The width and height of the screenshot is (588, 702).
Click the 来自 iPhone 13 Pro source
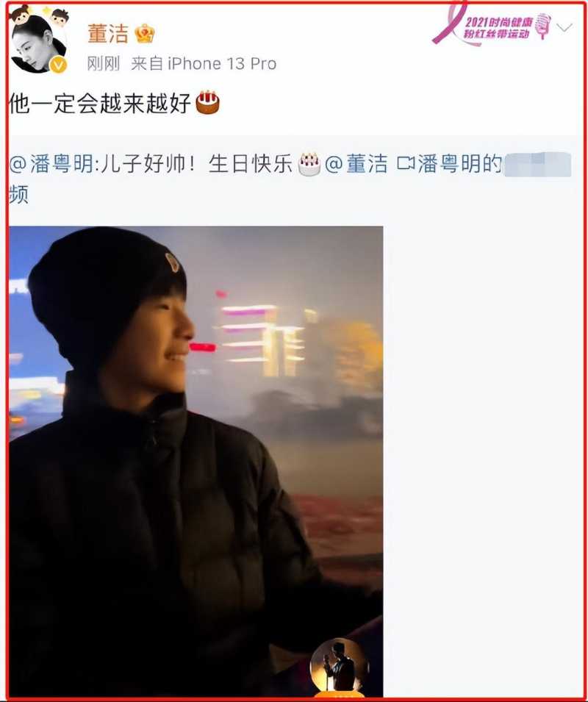click(x=204, y=63)
